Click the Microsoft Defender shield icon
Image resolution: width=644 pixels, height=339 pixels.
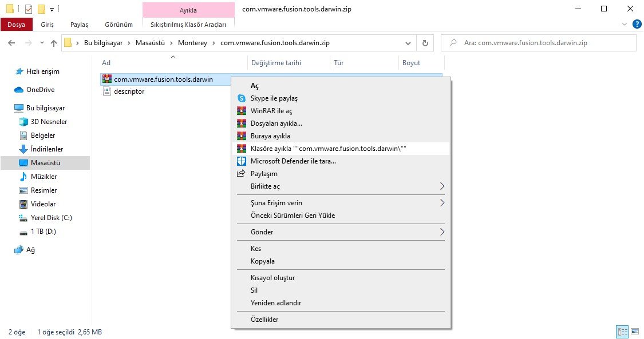[x=242, y=161]
